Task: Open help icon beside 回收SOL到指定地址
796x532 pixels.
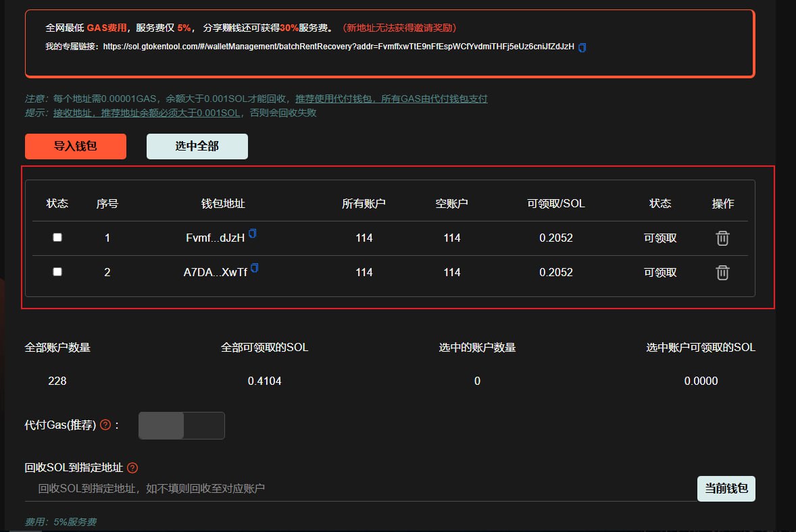Action: pyautogui.click(x=132, y=468)
